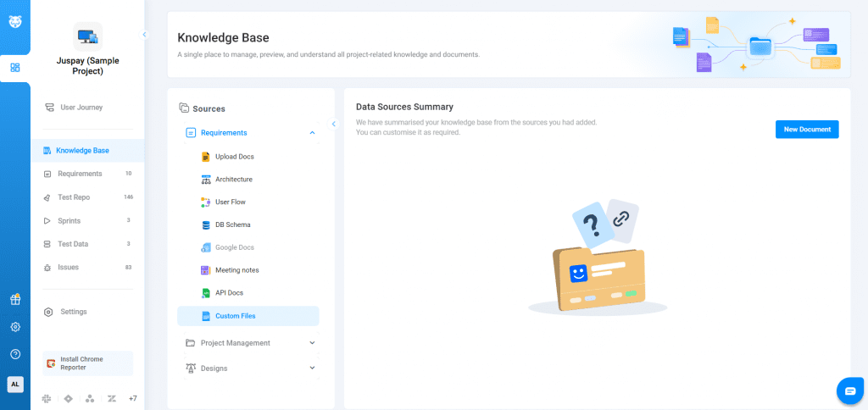Open Test Repo in the sidebar menu
This screenshot has height=410, width=868.
pyautogui.click(x=73, y=197)
